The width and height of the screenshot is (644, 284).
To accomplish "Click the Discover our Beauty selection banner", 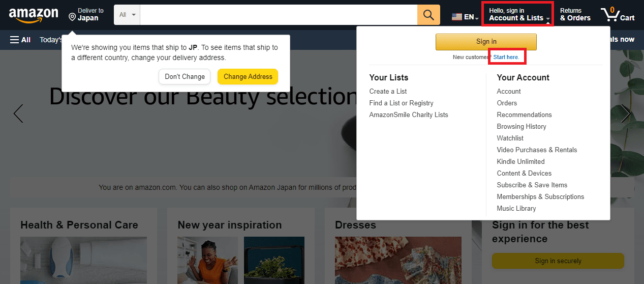I will tap(203, 97).
